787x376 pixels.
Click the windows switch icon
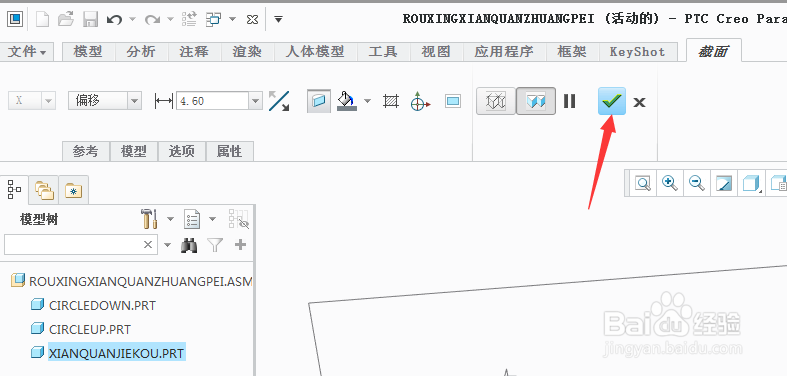click(x=213, y=20)
